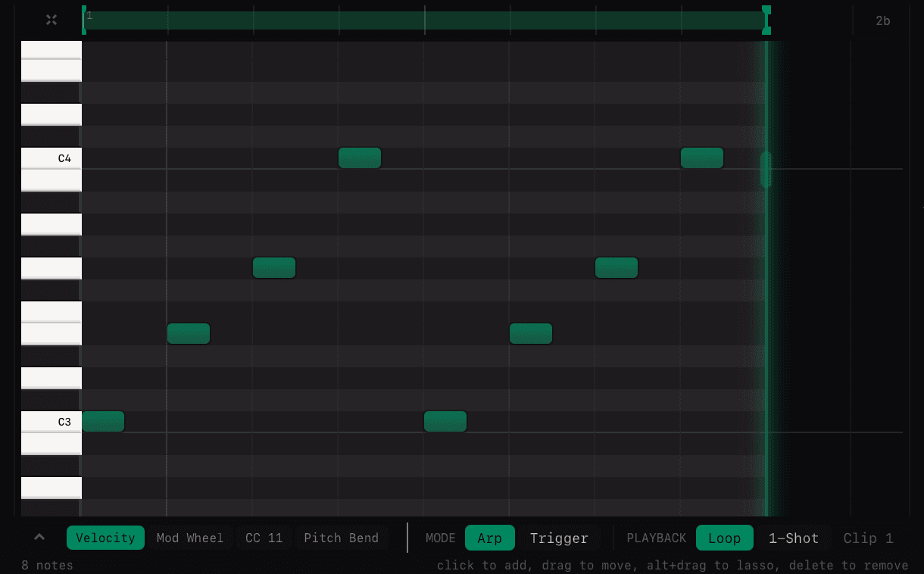Click the loop start handle on the ruler
Image resolution: width=924 pixels, height=574 pixels.
[x=83, y=20]
